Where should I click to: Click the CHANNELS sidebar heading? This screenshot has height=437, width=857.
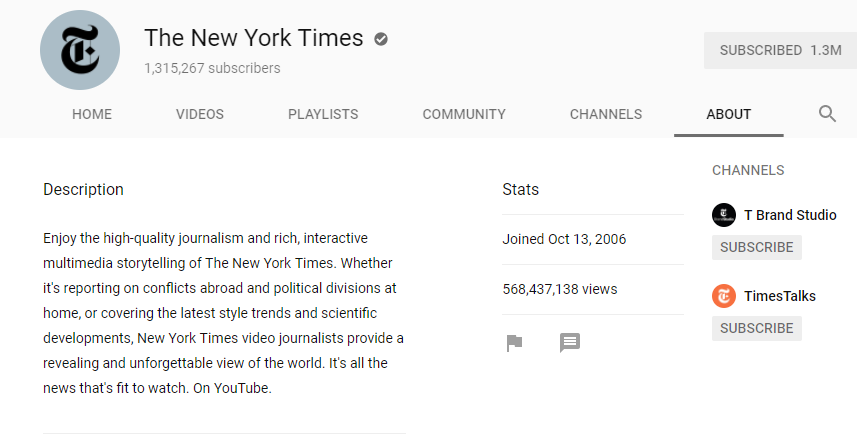tap(748, 170)
